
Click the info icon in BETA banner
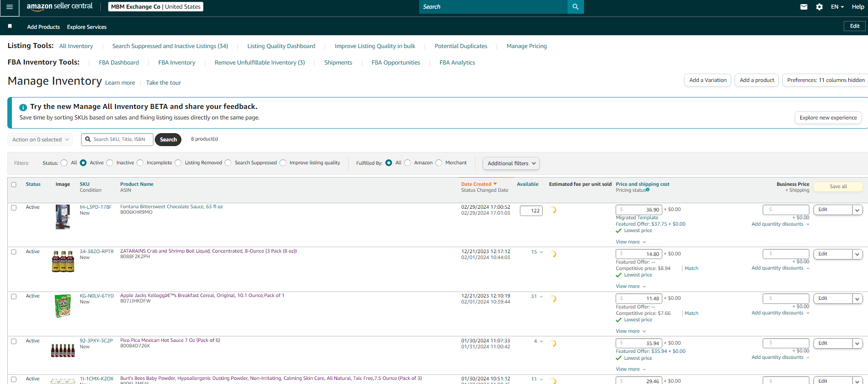23,107
